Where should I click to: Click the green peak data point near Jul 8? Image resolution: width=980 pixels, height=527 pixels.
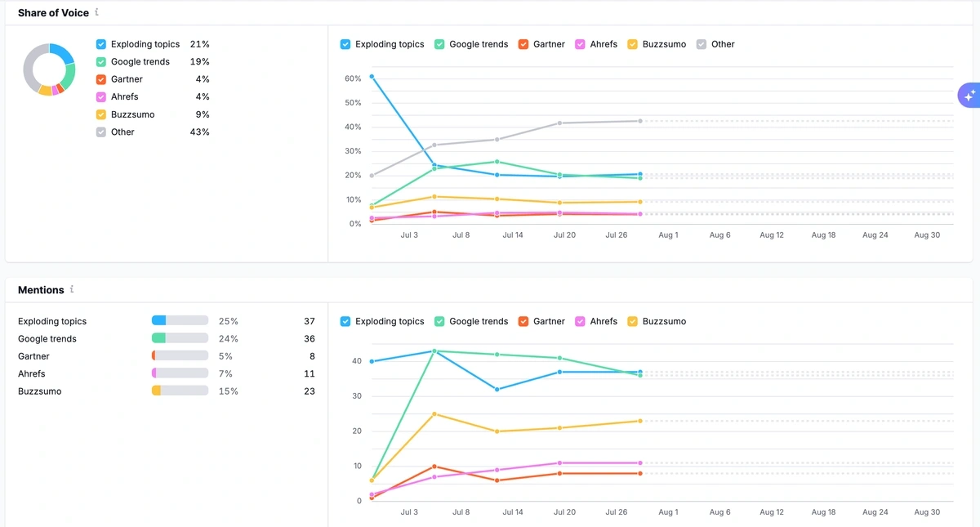click(435, 351)
